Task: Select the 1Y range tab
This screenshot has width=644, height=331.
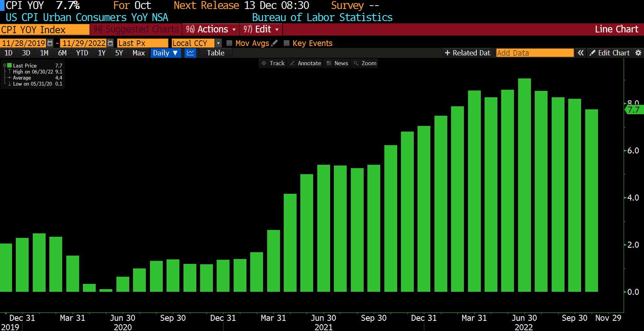Action: pos(102,53)
